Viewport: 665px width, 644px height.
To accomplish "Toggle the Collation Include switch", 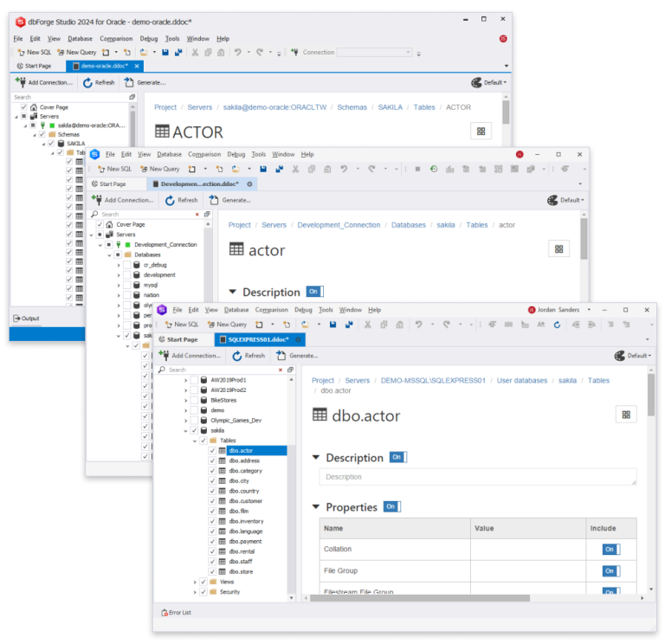I will (x=611, y=550).
